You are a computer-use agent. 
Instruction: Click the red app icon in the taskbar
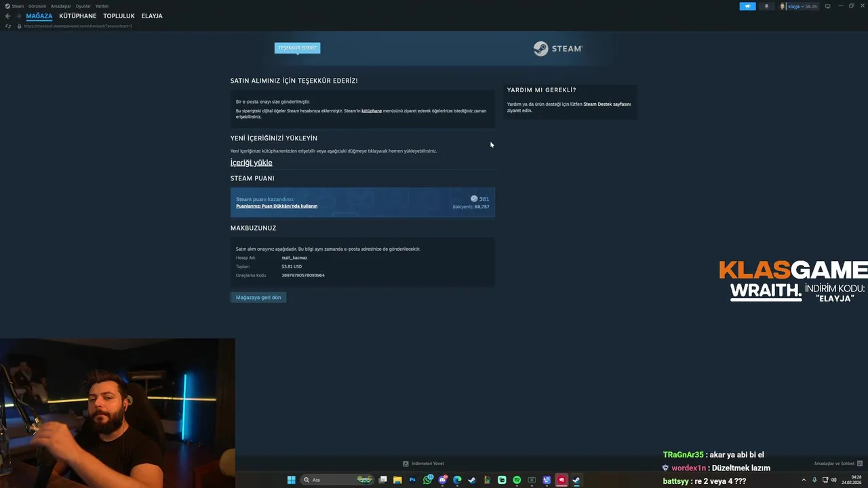coord(561,480)
